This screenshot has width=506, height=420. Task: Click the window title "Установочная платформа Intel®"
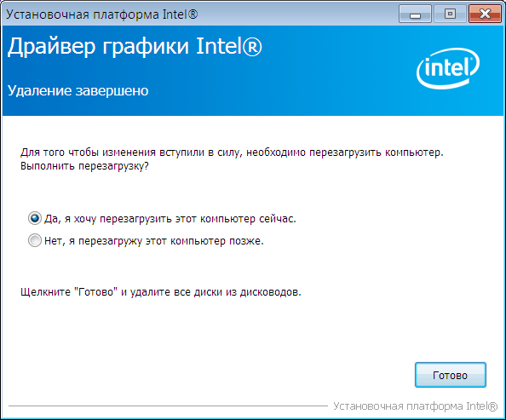tap(102, 14)
